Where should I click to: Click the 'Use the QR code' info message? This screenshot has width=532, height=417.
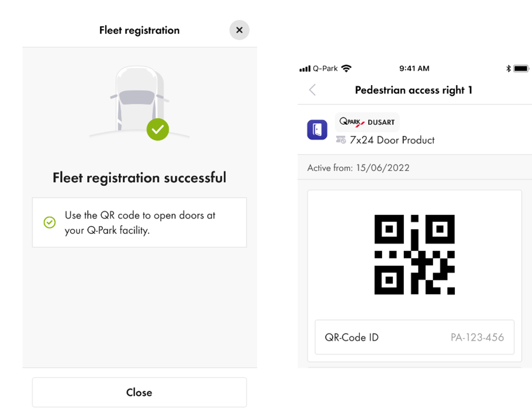click(140, 222)
